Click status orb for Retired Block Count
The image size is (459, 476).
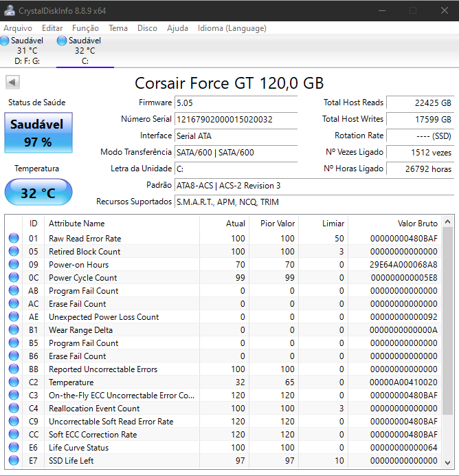tap(14, 251)
